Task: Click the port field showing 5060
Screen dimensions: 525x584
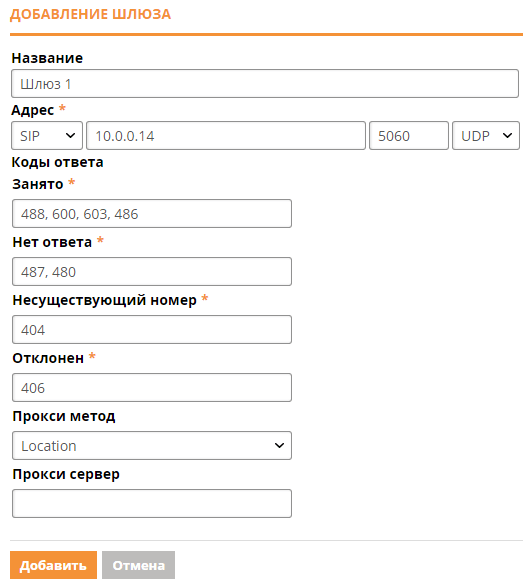Action: coord(408,136)
